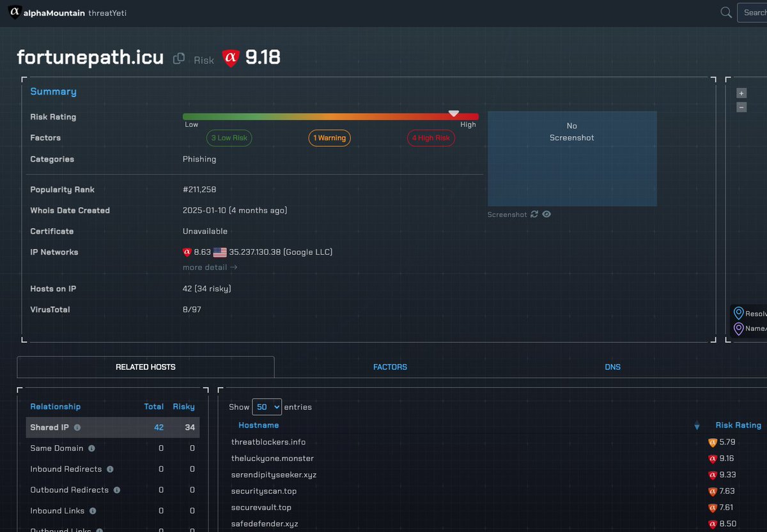Sort by the Hostname column header
This screenshot has height=532, width=767.
259,425
